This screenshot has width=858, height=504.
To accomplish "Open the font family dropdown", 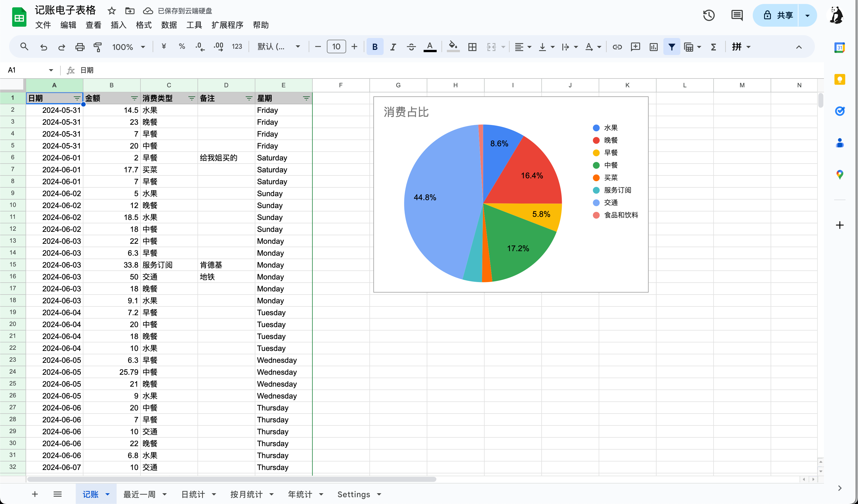I will pyautogui.click(x=279, y=46).
